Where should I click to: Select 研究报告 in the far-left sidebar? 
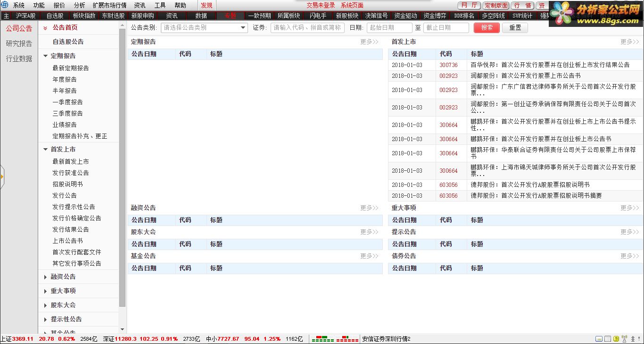point(19,43)
